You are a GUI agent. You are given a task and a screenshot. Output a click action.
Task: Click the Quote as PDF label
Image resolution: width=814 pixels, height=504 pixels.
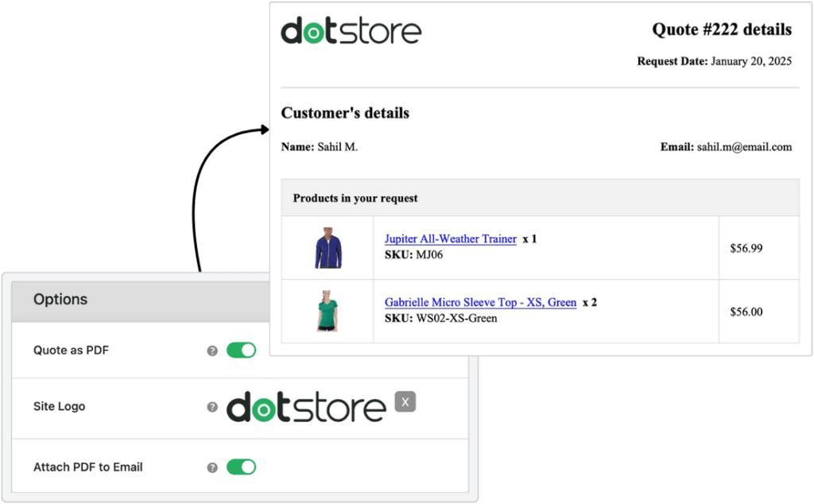tap(71, 351)
